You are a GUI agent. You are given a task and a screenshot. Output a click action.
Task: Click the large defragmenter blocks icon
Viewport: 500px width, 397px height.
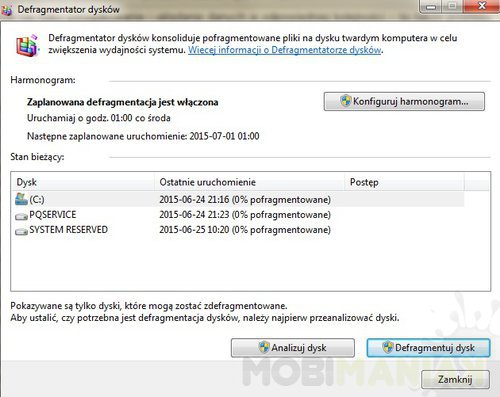(27, 45)
